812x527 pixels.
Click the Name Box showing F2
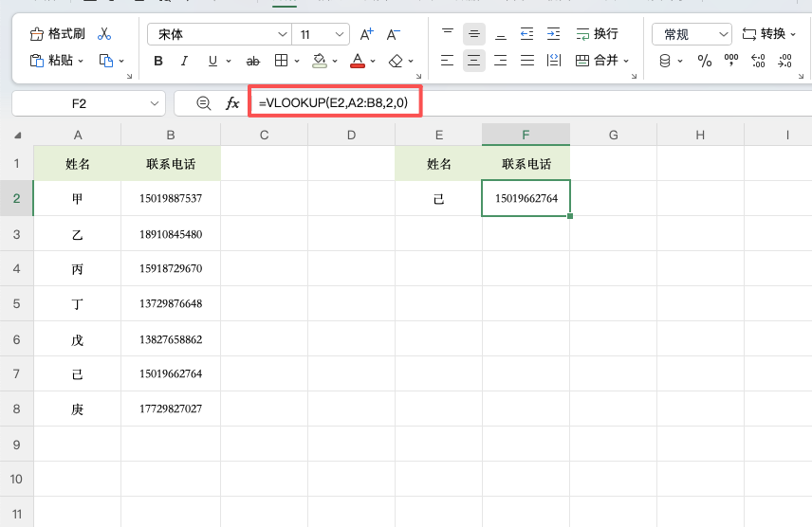(88, 103)
